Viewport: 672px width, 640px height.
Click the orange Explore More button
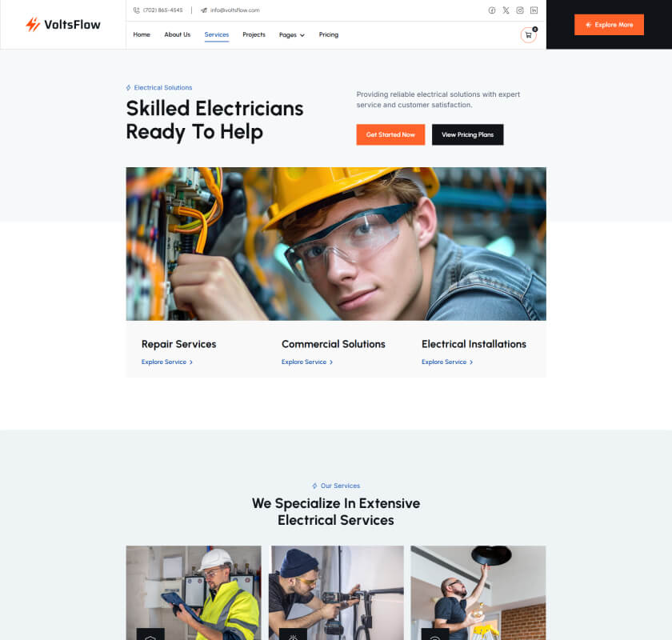pos(609,25)
